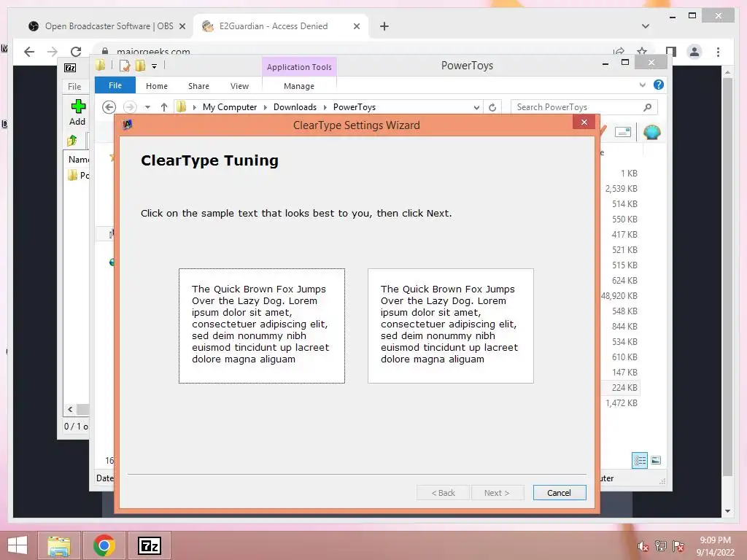Open the Home ribbon tab
The width and height of the screenshot is (747, 560).
pyautogui.click(x=157, y=86)
